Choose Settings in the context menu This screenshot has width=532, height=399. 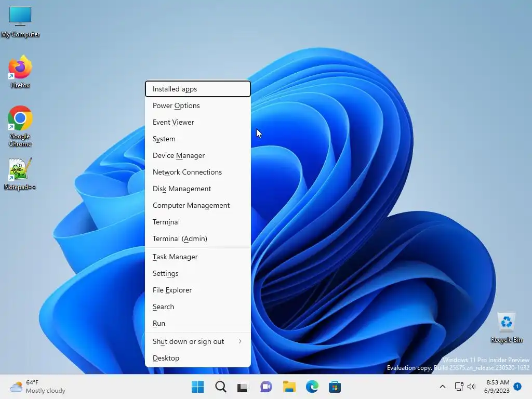(198, 273)
